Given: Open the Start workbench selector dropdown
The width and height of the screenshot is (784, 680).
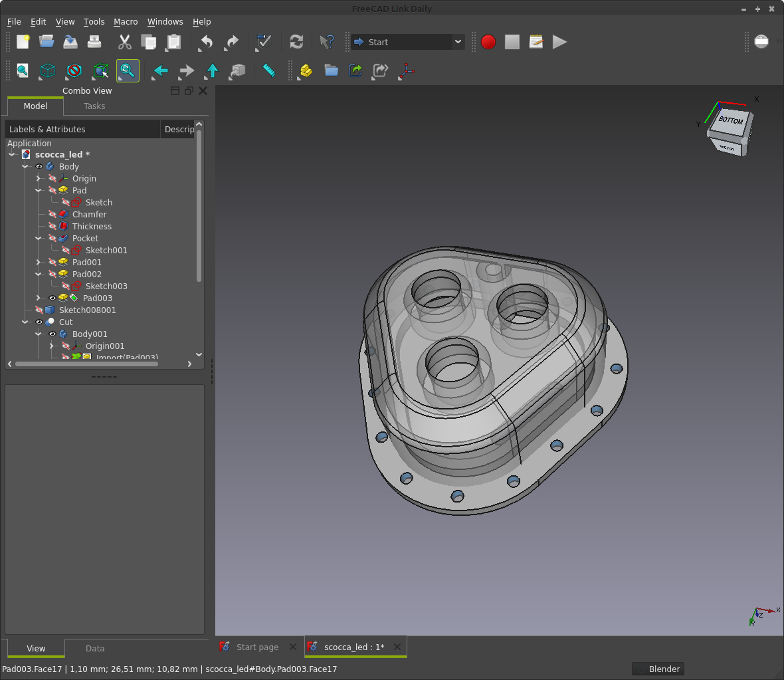Looking at the screenshot, I should 408,42.
